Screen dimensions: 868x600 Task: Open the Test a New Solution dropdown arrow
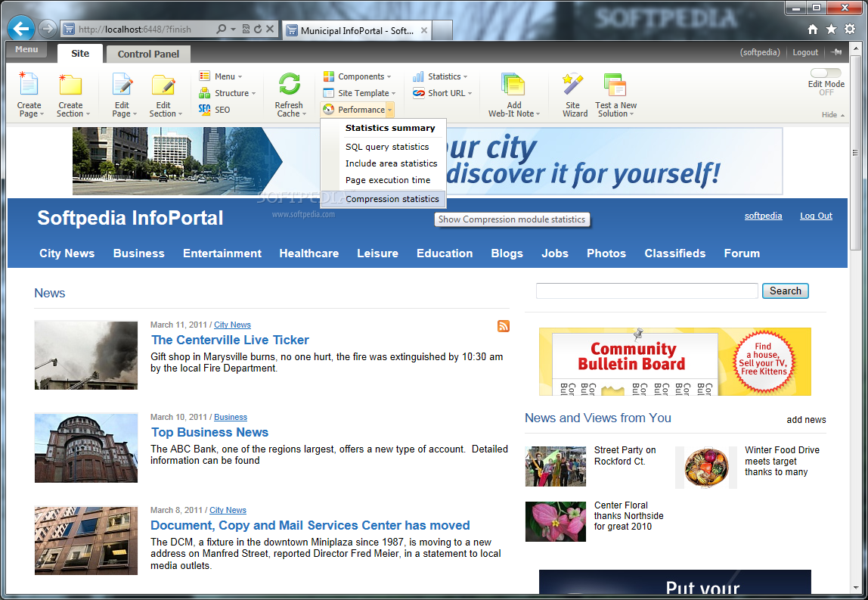tap(631, 114)
